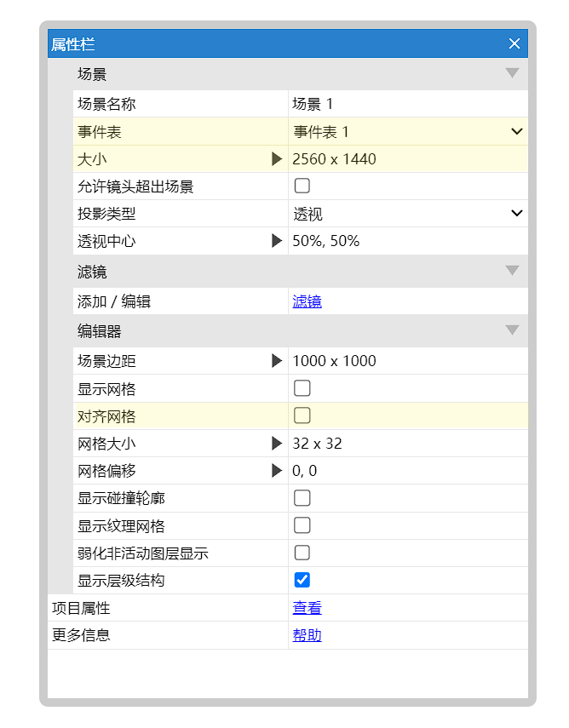This screenshot has height=728, width=569.
Task: Expand the 大小 property arrow
Action: click(x=277, y=159)
